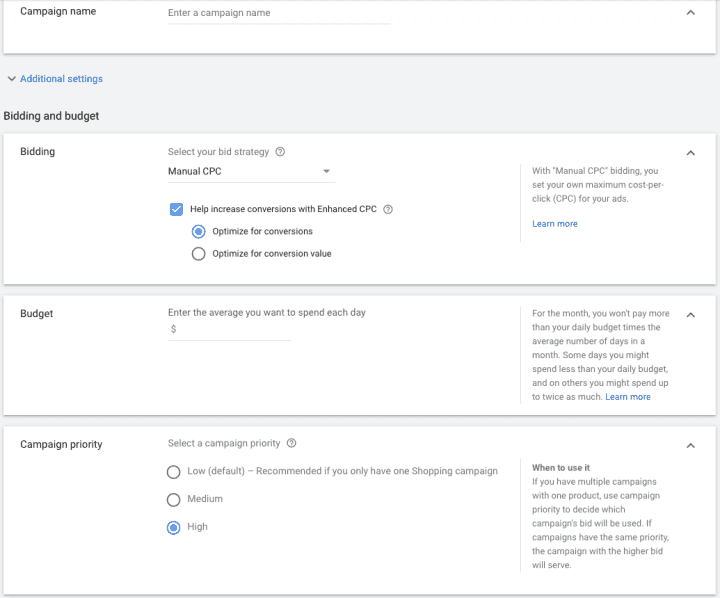
Task: Select Optimize for conversions radio button
Action: tap(198, 232)
